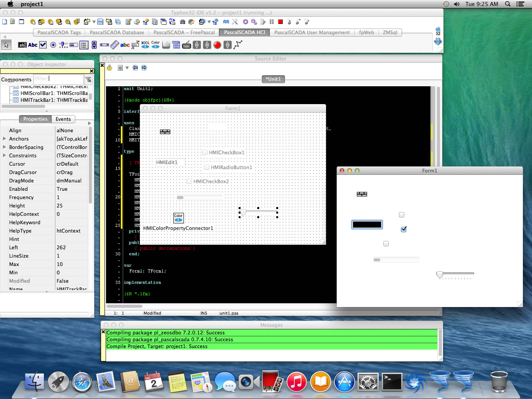The image size is (532, 399).
Task: Pick the HMITrackBar palette component
Action: click(x=63, y=45)
